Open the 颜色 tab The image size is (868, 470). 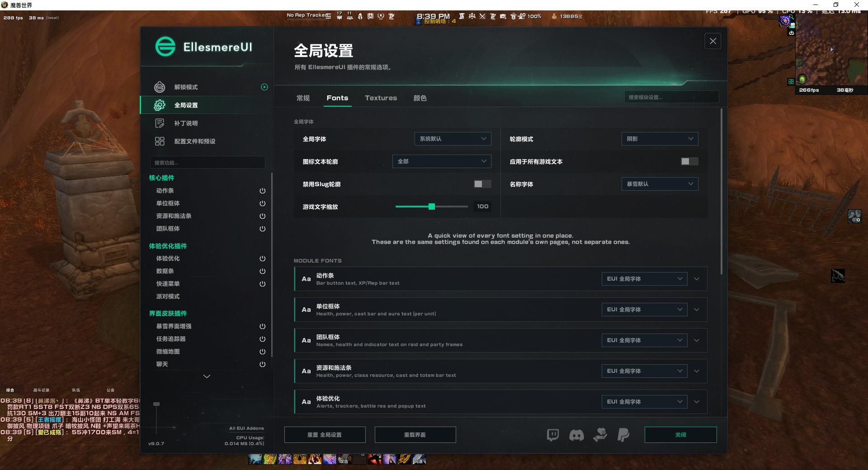click(x=420, y=98)
